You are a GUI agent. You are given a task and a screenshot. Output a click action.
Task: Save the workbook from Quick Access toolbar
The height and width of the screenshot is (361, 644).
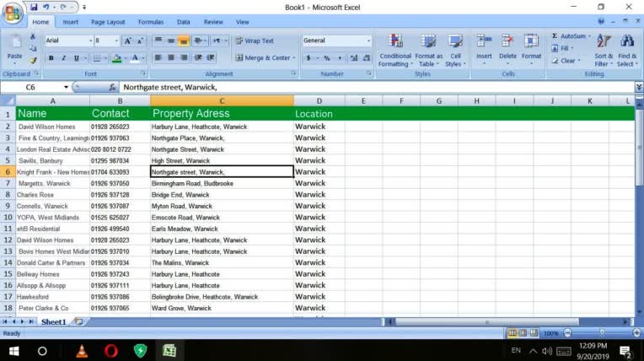[x=34, y=7]
